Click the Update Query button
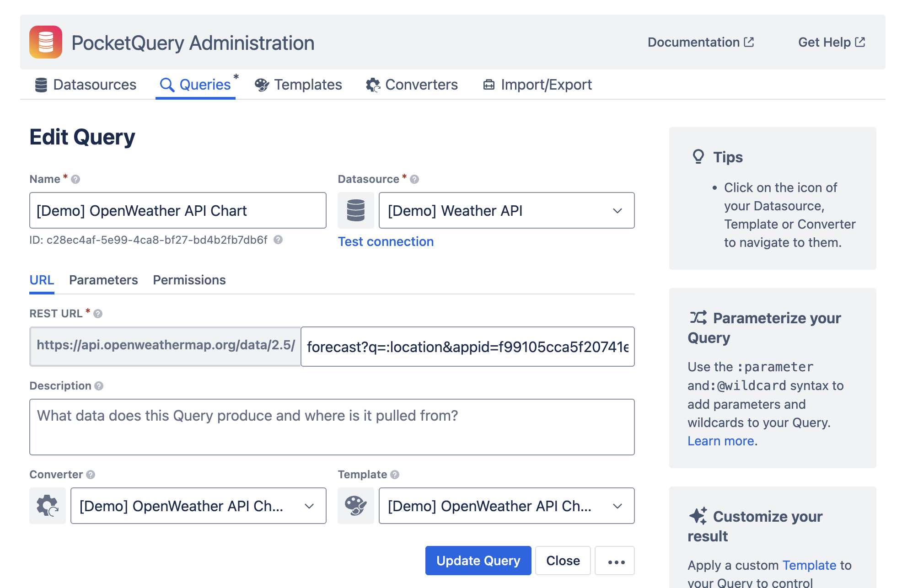The image size is (902, 588). tap(478, 561)
